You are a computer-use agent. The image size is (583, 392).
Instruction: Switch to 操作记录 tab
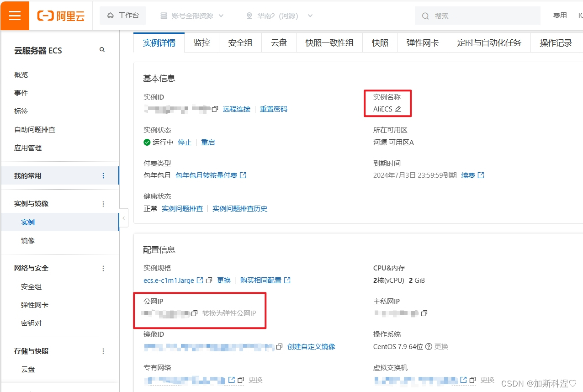click(556, 43)
